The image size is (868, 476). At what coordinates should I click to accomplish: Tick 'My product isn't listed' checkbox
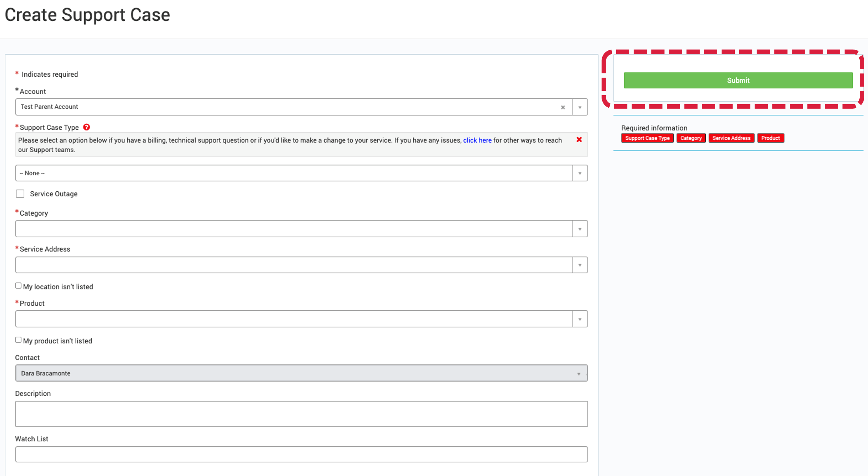click(19, 340)
